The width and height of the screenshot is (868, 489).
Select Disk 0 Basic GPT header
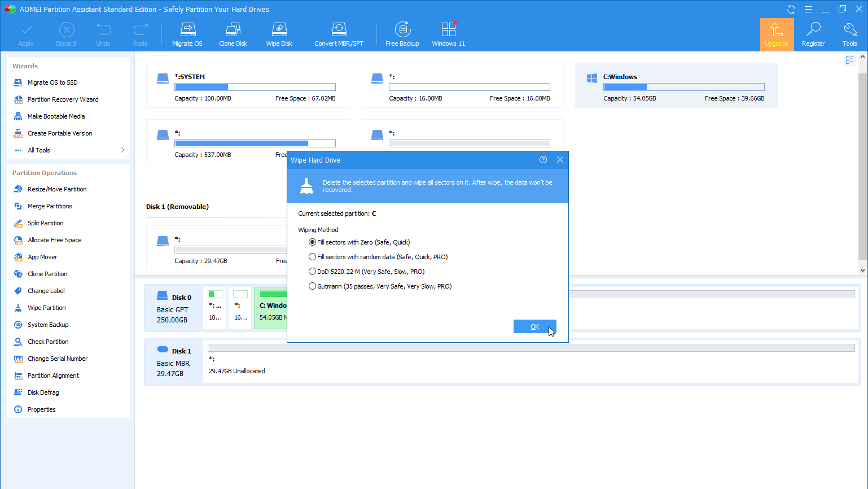174,308
